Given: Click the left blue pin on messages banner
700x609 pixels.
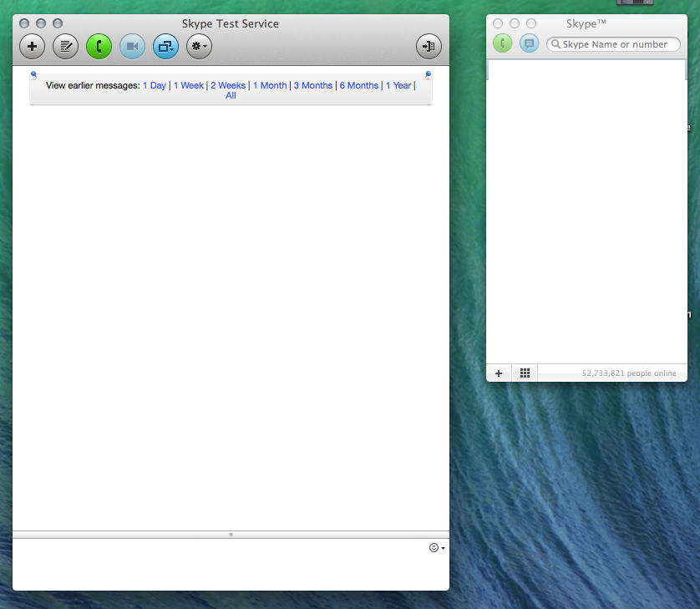Looking at the screenshot, I should pyautogui.click(x=33, y=75).
